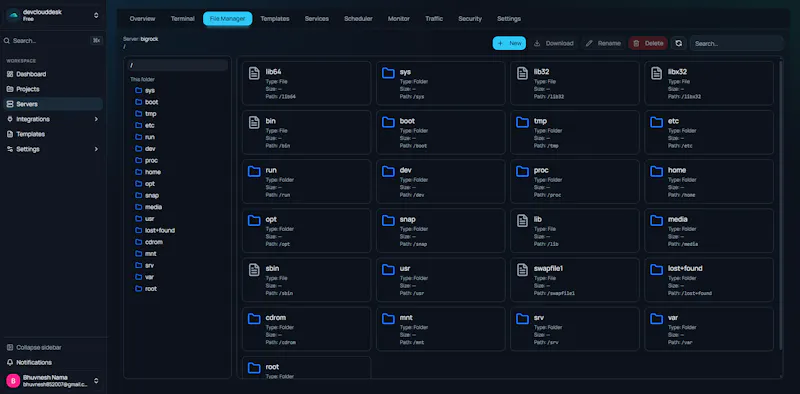800x394 pixels.
Task: Open the tmp folder card
Action: click(x=575, y=132)
